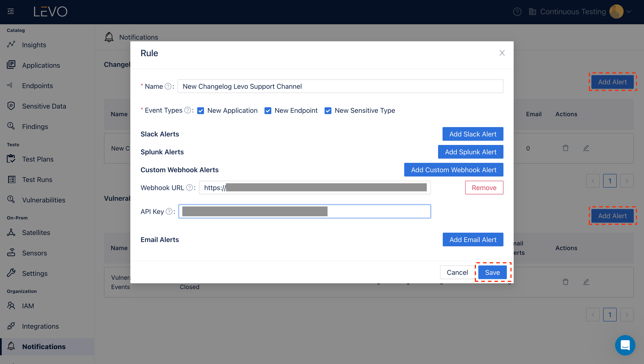
Task: Click the Webhook URL help question icon
Action: (x=190, y=188)
